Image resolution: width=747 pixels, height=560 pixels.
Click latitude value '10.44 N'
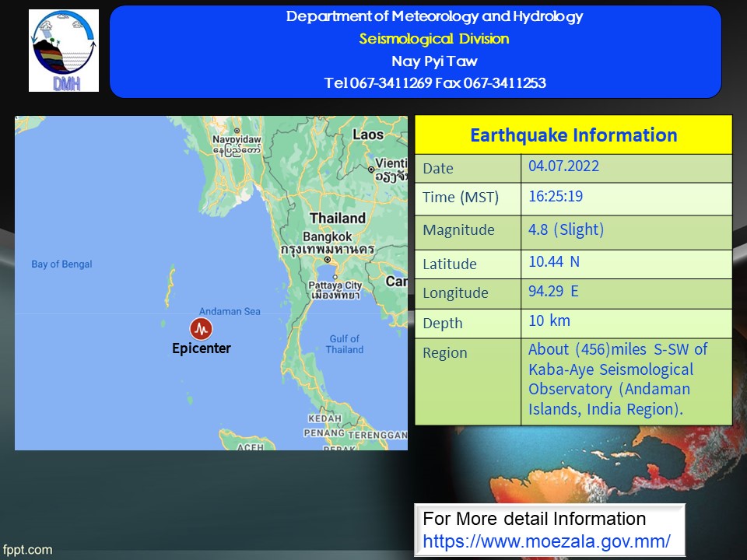554,261
